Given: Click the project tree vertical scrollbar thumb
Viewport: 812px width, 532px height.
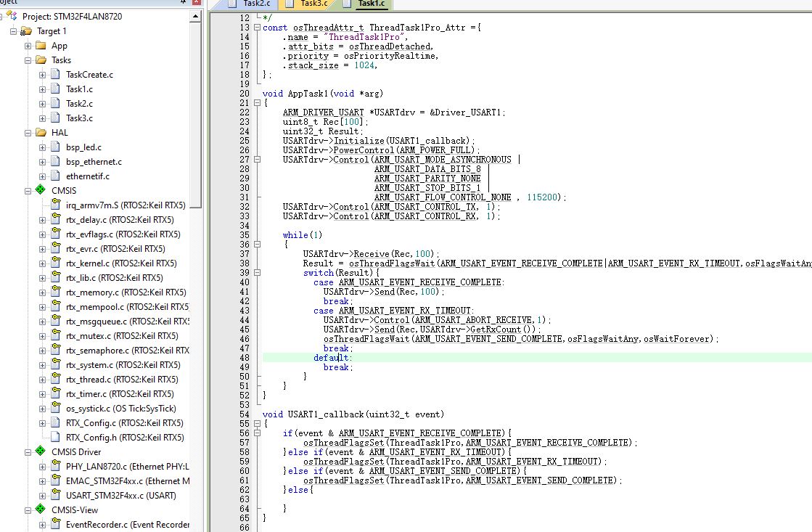Looking at the screenshot, I should pos(195,115).
